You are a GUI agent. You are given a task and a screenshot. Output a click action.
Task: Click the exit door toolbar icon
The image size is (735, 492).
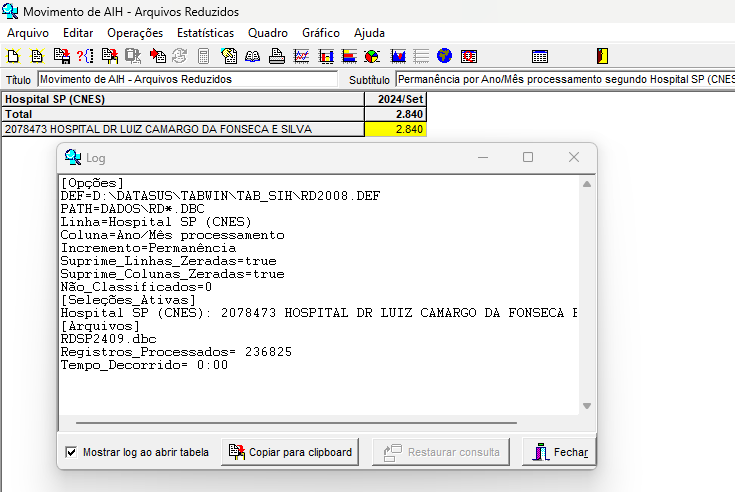[x=602, y=56]
